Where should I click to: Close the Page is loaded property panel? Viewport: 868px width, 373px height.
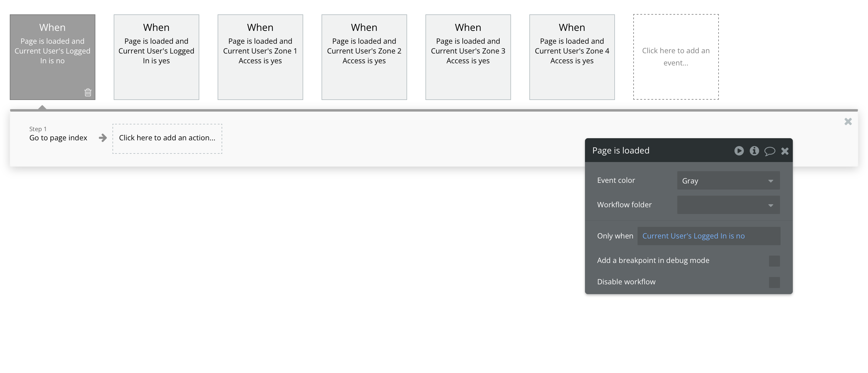coord(785,151)
